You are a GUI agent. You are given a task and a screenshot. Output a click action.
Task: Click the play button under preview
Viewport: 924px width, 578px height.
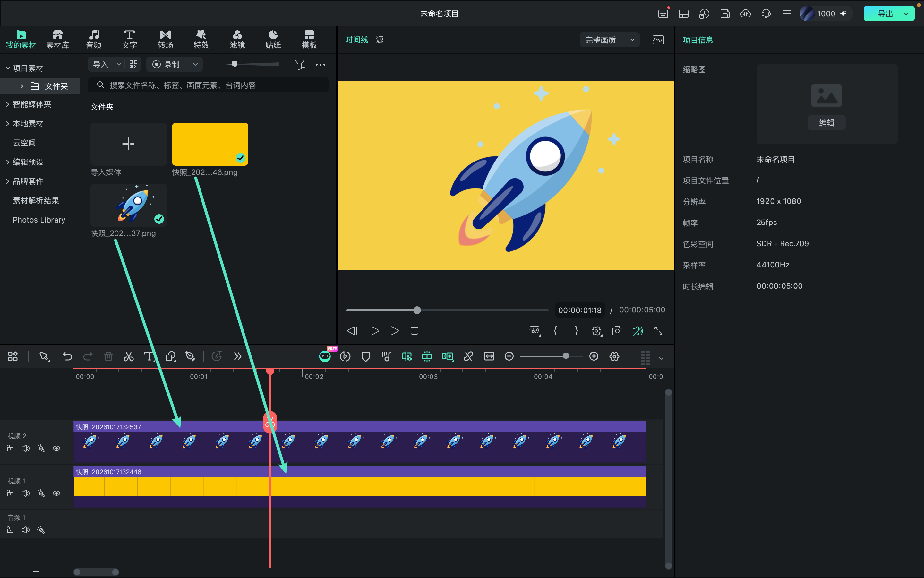pyautogui.click(x=394, y=331)
